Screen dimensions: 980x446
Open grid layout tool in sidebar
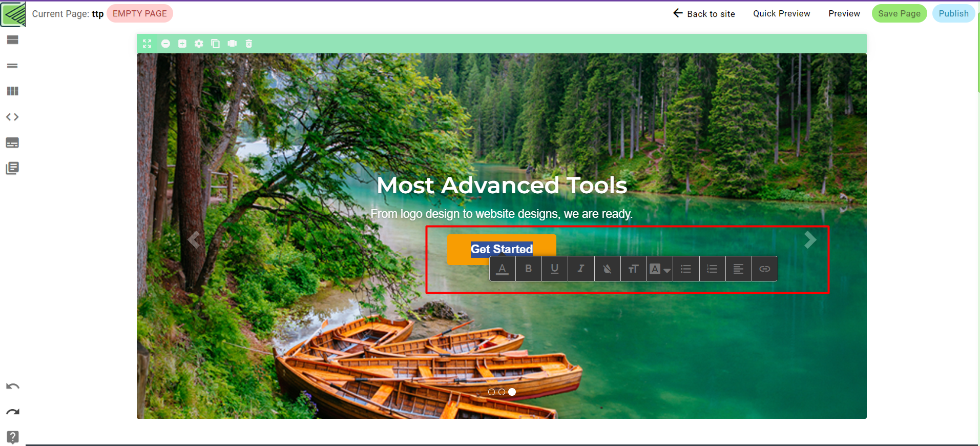[x=12, y=91]
